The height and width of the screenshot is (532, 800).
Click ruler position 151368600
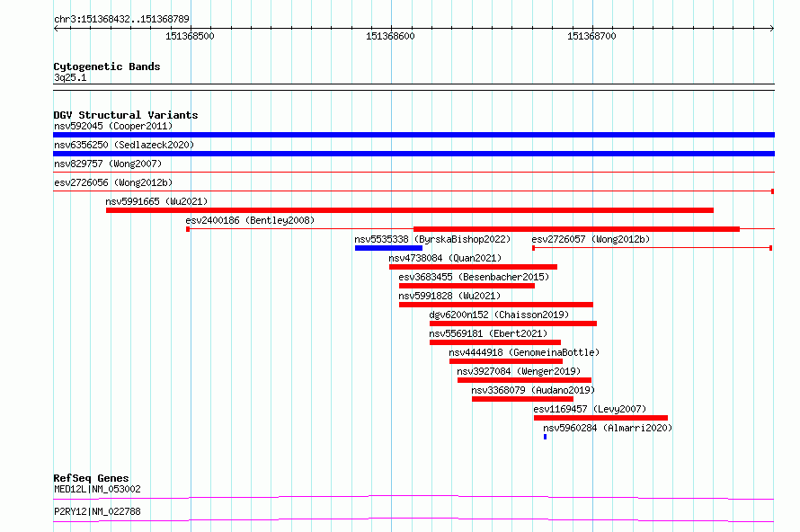390,36
